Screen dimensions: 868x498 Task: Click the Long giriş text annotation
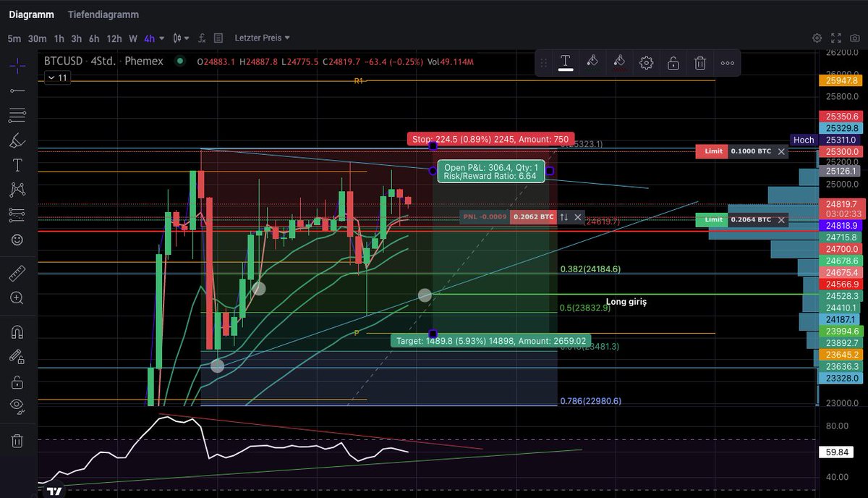pos(626,302)
